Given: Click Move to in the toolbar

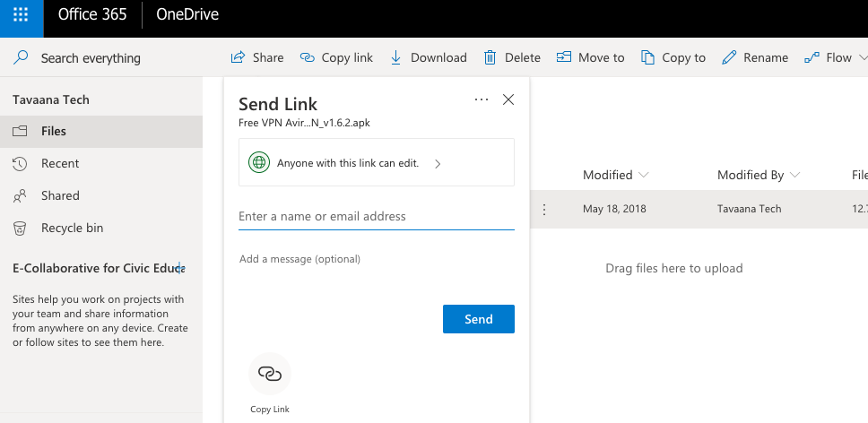Looking at the screenshot, I should point(591,57).
